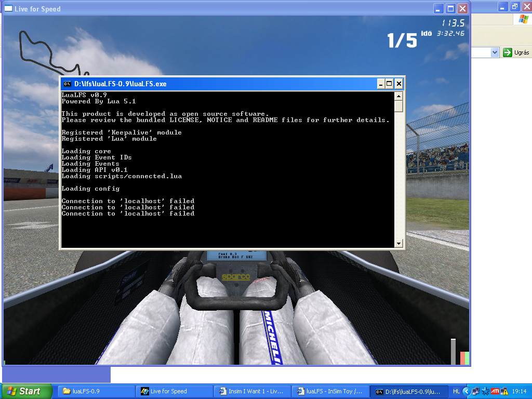Screen dimensions: 532x399
Task: Click "Registered 'Lua' module" line
Action: (109, 139)
